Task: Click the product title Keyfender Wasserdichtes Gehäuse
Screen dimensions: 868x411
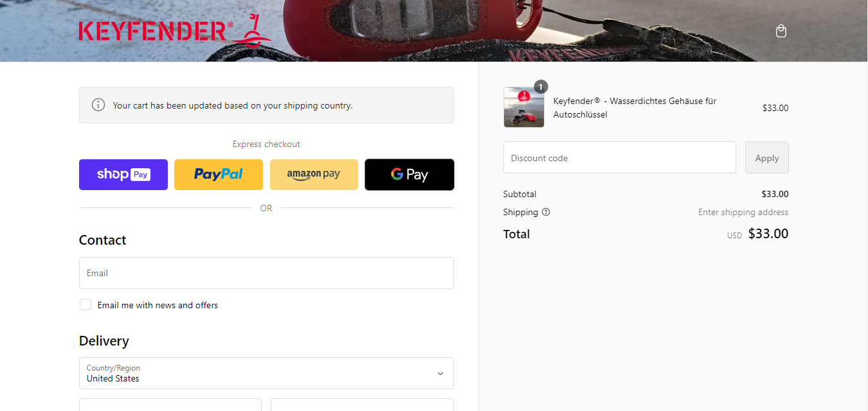Action: pyautogui.click(x=635, y=107)
